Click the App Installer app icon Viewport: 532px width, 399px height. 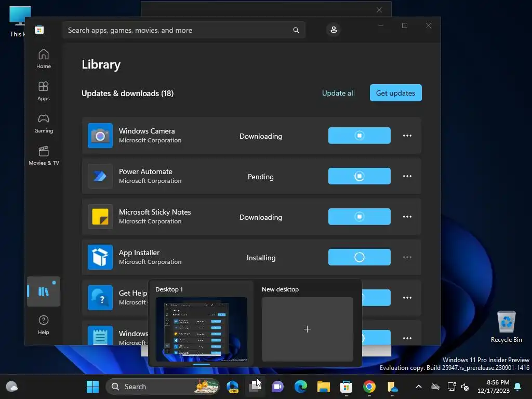(x=100, y=257)
